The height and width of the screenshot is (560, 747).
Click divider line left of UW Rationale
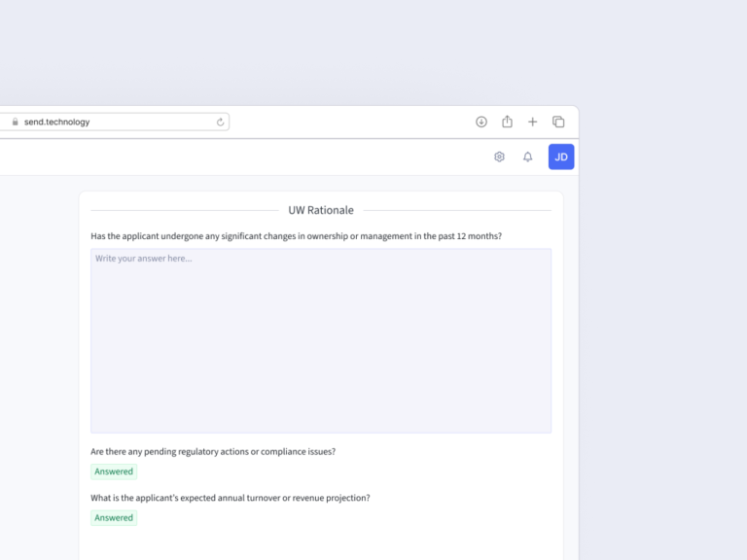185,210
